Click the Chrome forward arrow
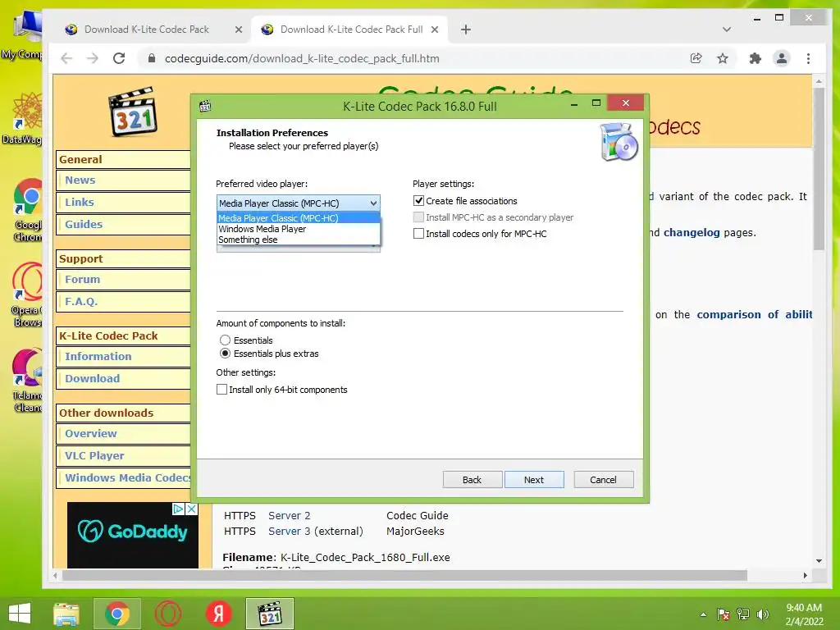 [93, 58]
